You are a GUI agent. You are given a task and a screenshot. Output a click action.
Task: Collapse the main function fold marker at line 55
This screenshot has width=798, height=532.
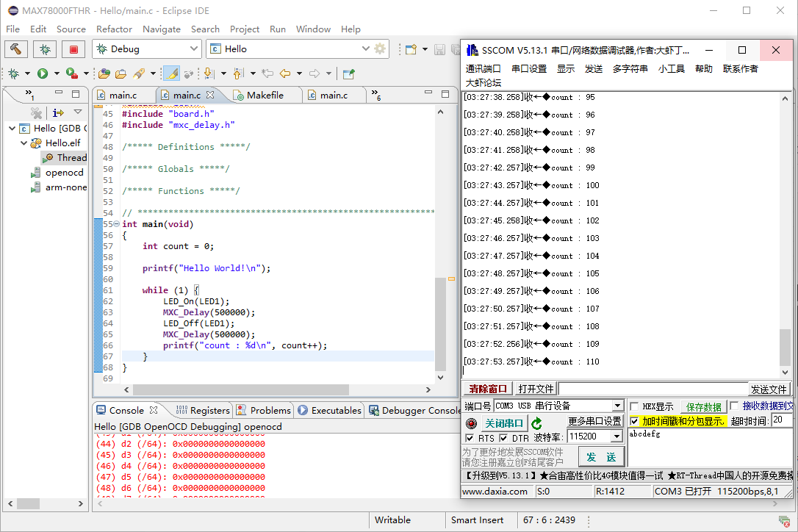click(117, 224)
